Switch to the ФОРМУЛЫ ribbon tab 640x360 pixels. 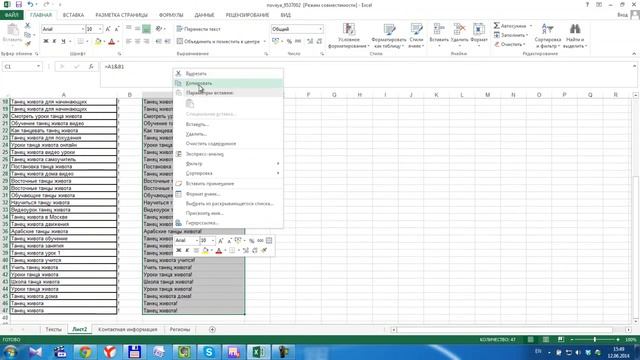pos(171,15)
